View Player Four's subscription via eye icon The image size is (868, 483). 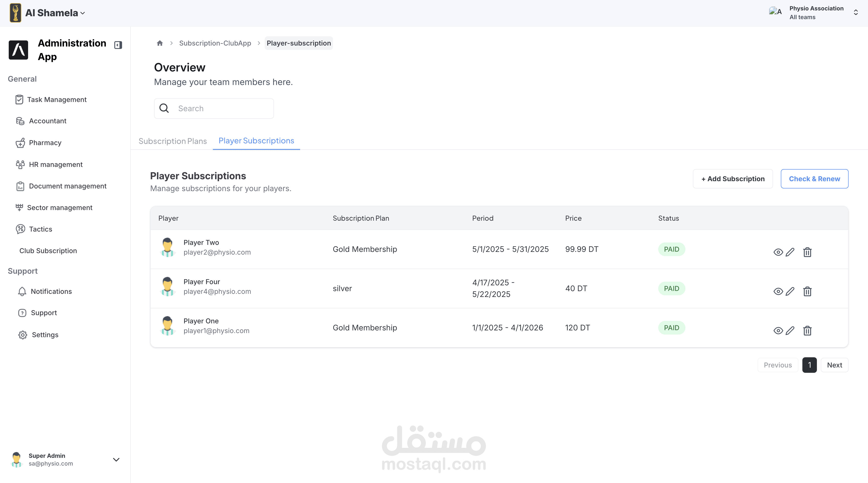tap(778, 291)
